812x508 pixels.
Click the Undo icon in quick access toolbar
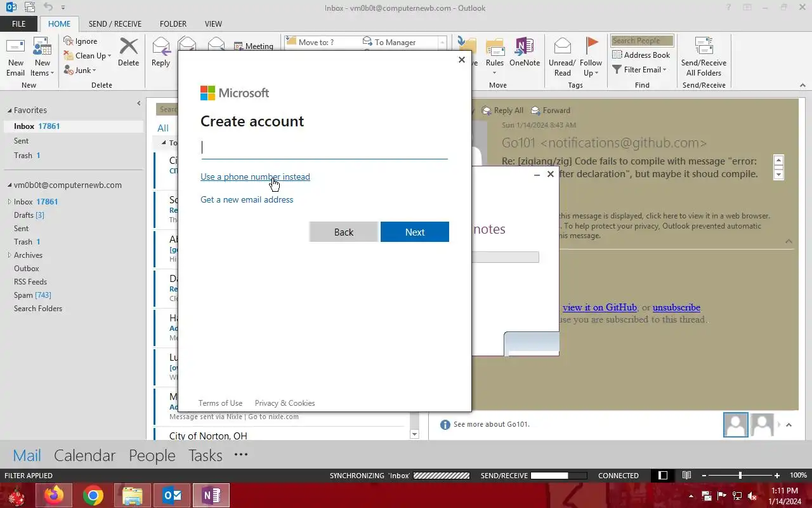(49, 8)
